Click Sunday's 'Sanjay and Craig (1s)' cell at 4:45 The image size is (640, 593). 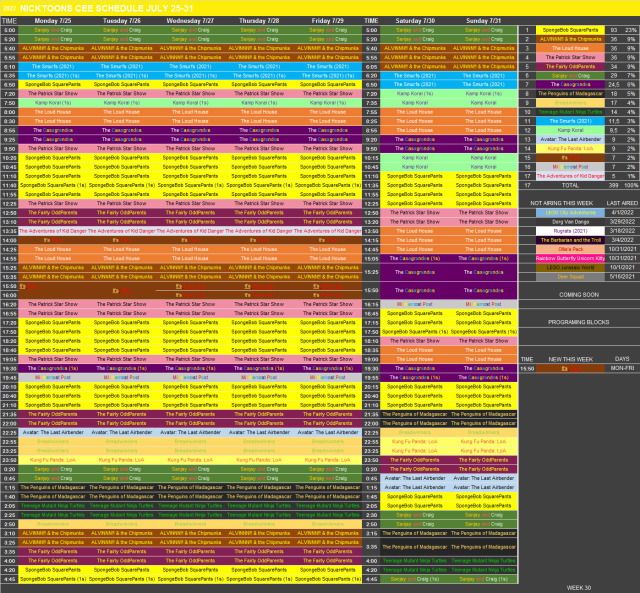coord(483,579)
